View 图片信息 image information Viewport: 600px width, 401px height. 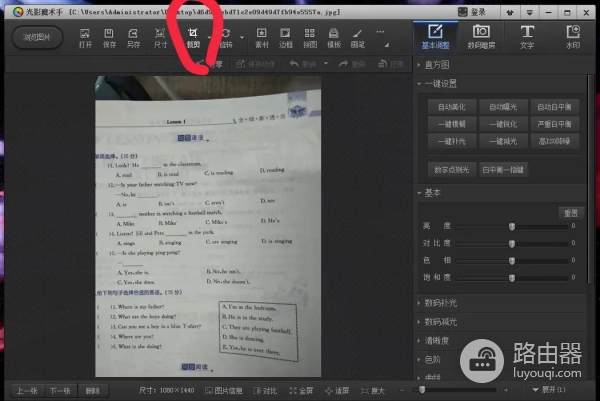(224, 390)
